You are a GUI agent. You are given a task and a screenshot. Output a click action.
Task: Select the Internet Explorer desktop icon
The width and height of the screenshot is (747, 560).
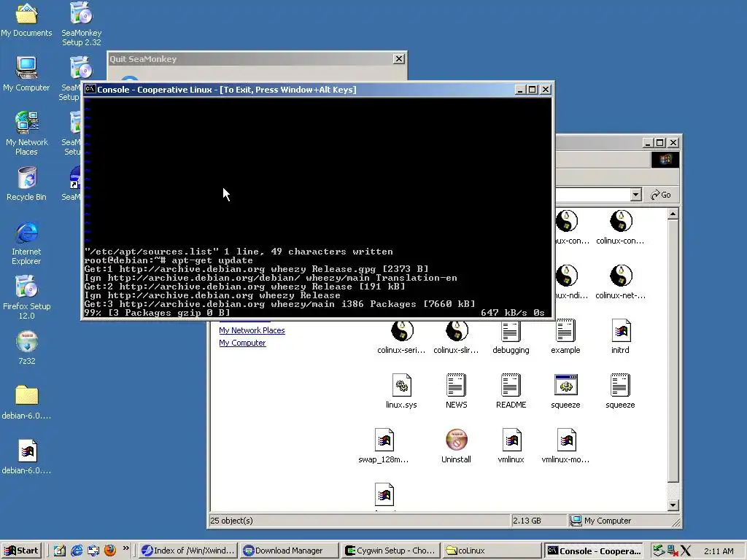coord(26,243)
